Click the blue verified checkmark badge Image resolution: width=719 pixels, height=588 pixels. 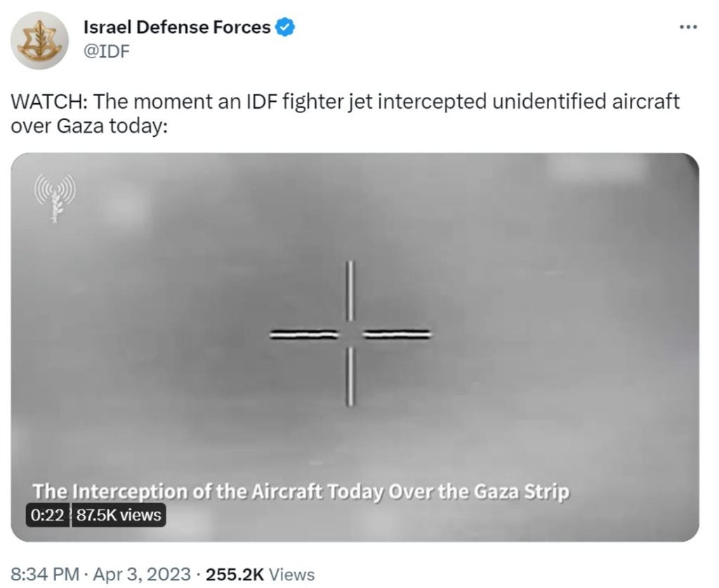click(284, 27)
